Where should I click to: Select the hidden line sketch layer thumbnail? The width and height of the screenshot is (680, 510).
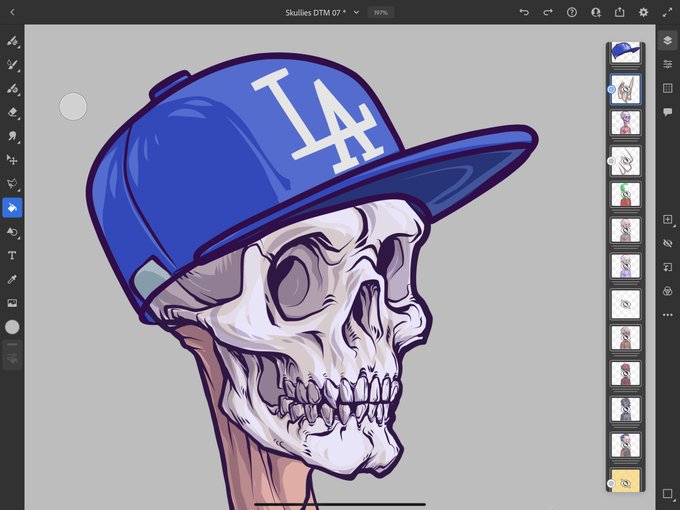625,161
